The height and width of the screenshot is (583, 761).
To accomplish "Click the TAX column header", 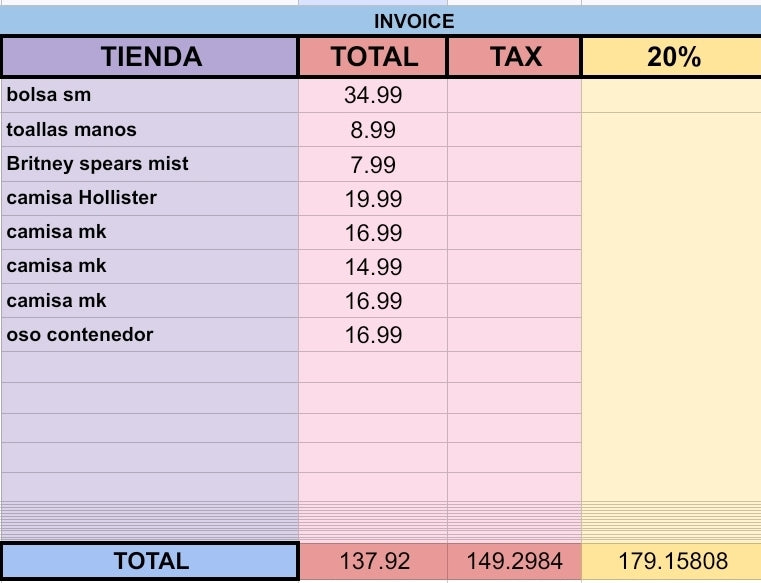I will coord(514,57).
